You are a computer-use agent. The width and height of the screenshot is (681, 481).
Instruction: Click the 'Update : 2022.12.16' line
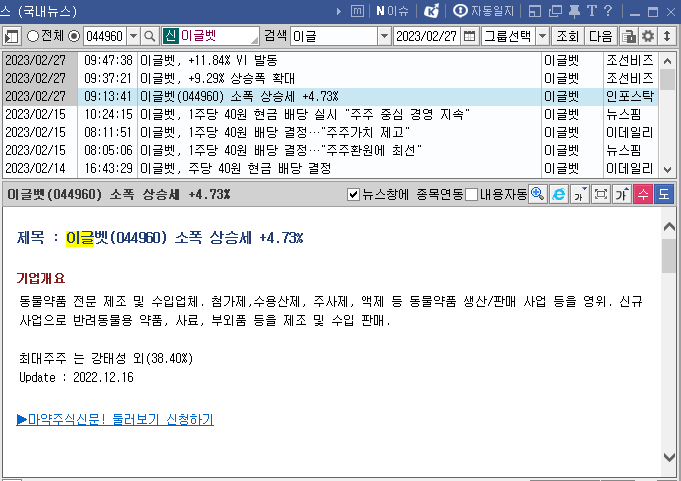(76, 377)
